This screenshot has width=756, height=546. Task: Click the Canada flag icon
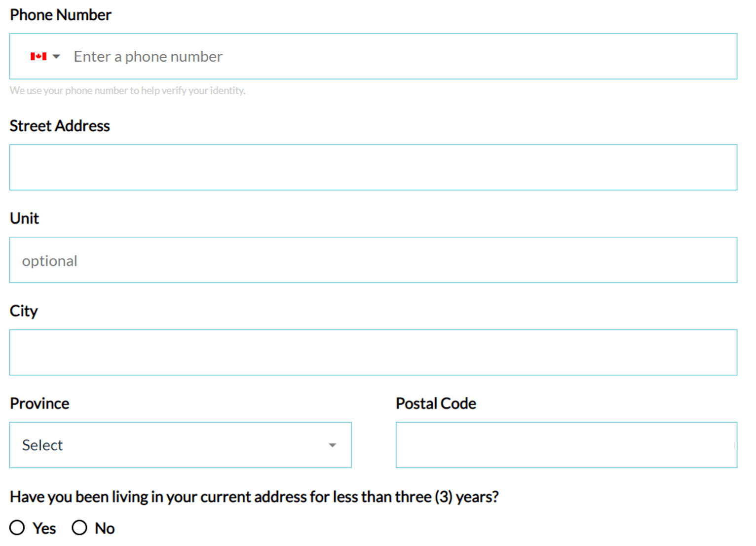[x=38, y=56]
